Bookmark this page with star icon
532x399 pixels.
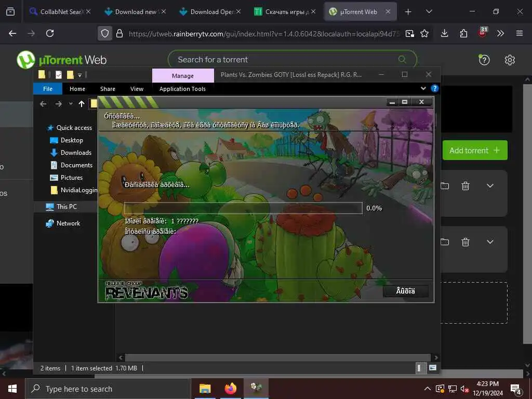coord(424,33)
